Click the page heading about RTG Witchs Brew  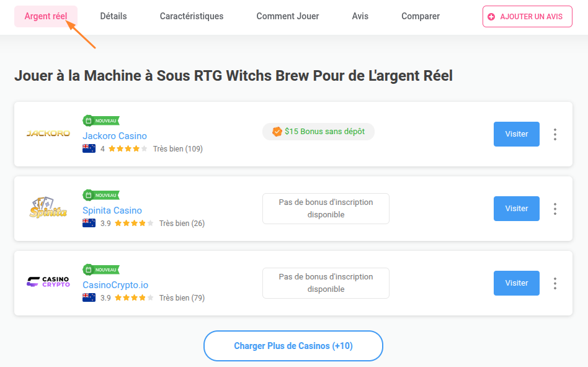pyautogui.click(x=234, y=76)
